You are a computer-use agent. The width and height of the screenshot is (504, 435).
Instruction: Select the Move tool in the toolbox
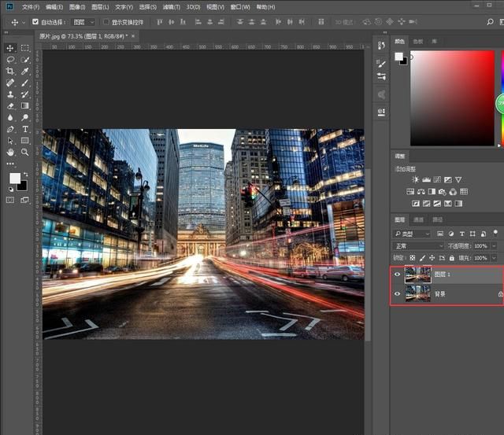pos(10,48)
